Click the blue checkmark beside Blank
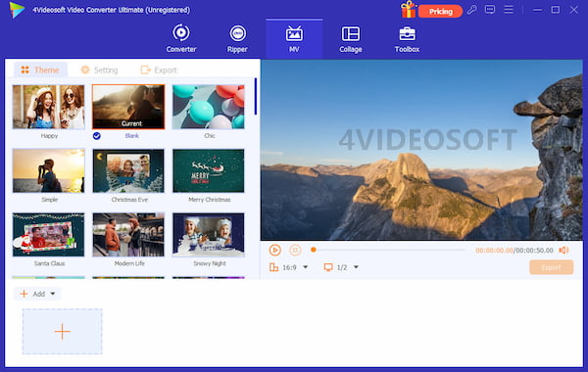588x372 pixels. point(97,136)
